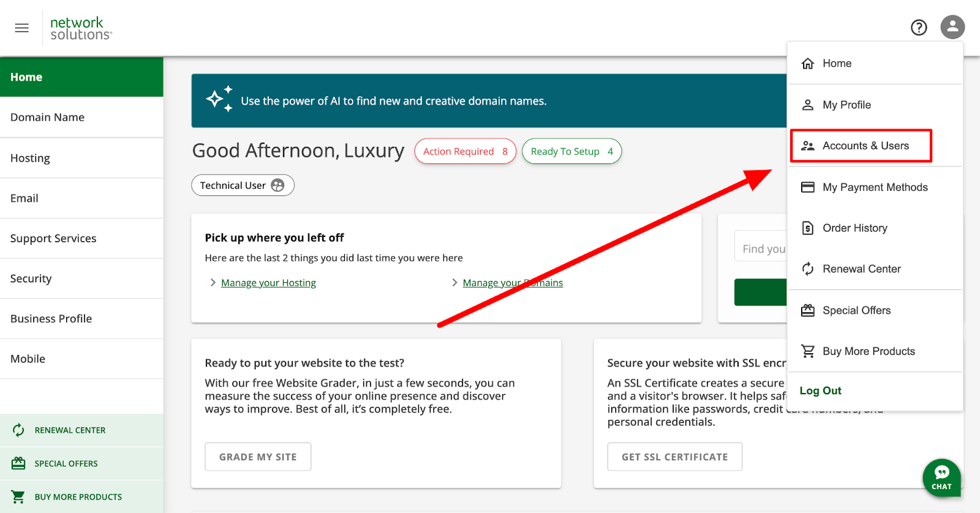Select Accounts & Users from dropdown menu
Screen dimensions: 980x513
(x=865, y=146)
